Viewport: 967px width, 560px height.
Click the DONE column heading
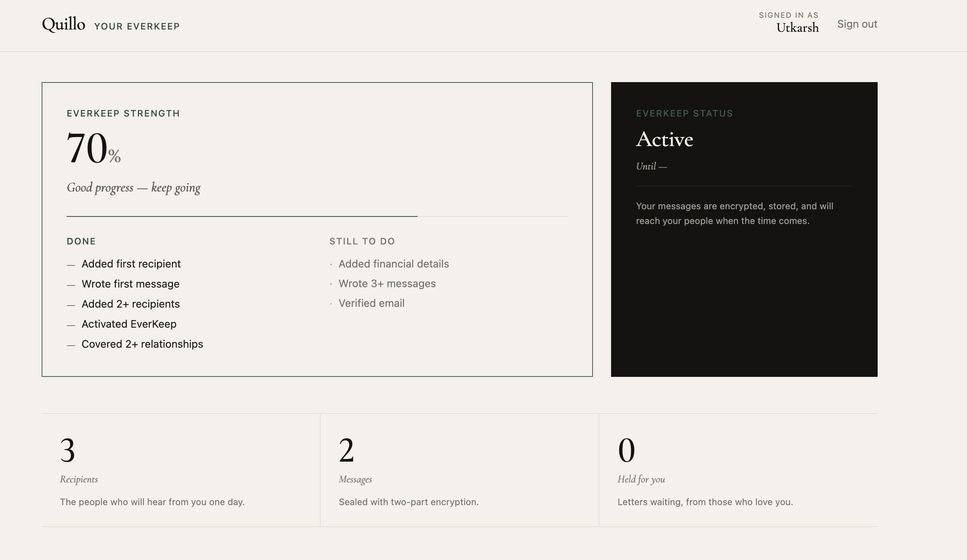point(81,241)
